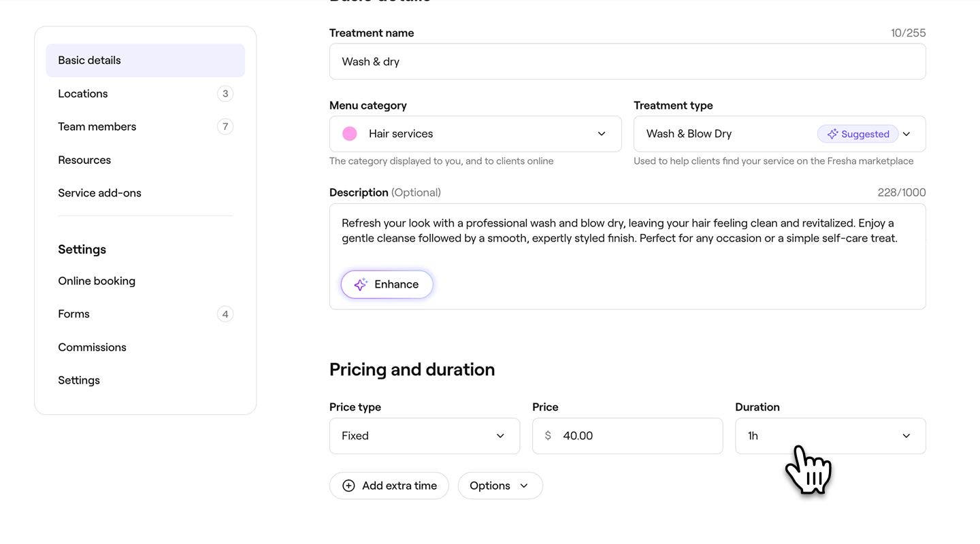Expand the Treatment type dropdown arrow
This screenshot has height=544, width=980.
point(906,134)
